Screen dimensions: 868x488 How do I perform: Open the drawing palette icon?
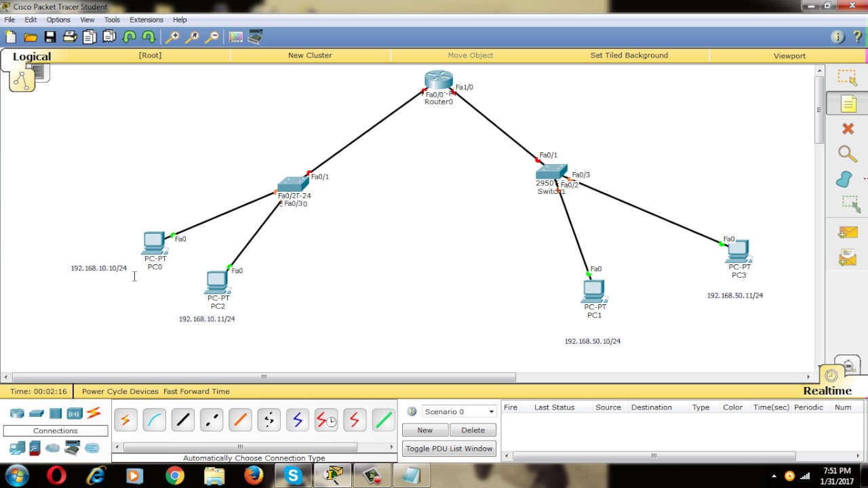(x=235, y=37)
